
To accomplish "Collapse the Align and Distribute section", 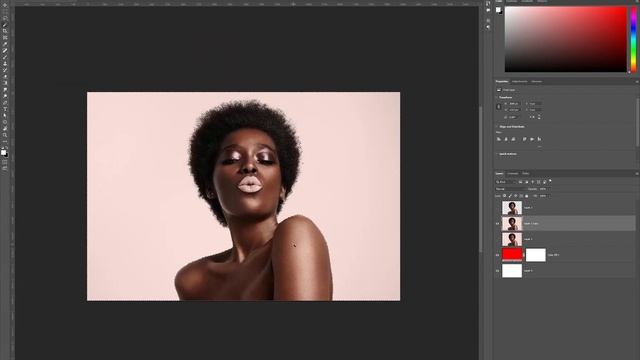I will coord(496,127).
